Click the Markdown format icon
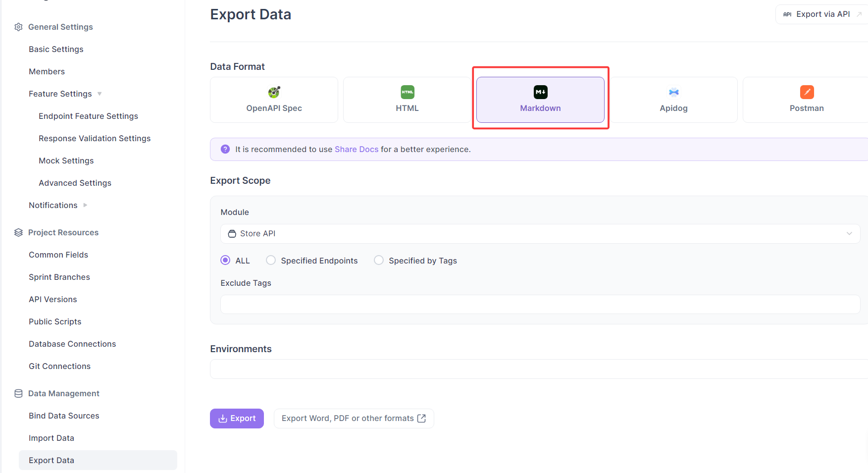Image resolution: width=868 pixels, height=473 pixels. click(x=540, y=92)
